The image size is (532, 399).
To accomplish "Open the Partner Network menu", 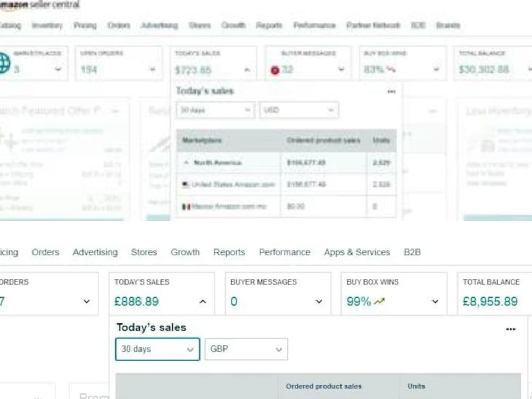I will 373,26.
